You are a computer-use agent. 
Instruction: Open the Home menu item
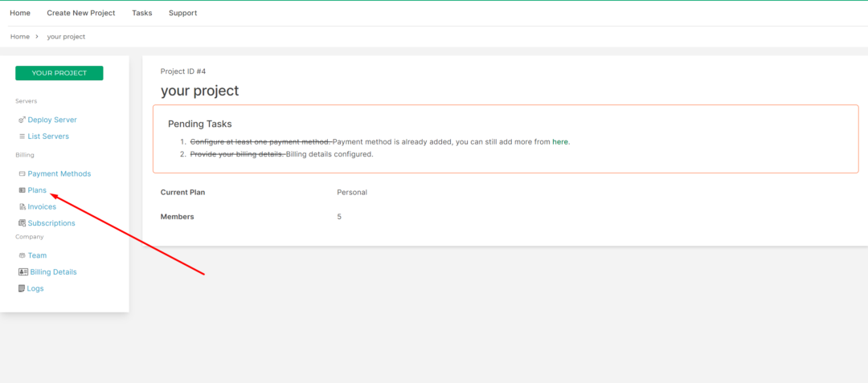coord(20,13)
